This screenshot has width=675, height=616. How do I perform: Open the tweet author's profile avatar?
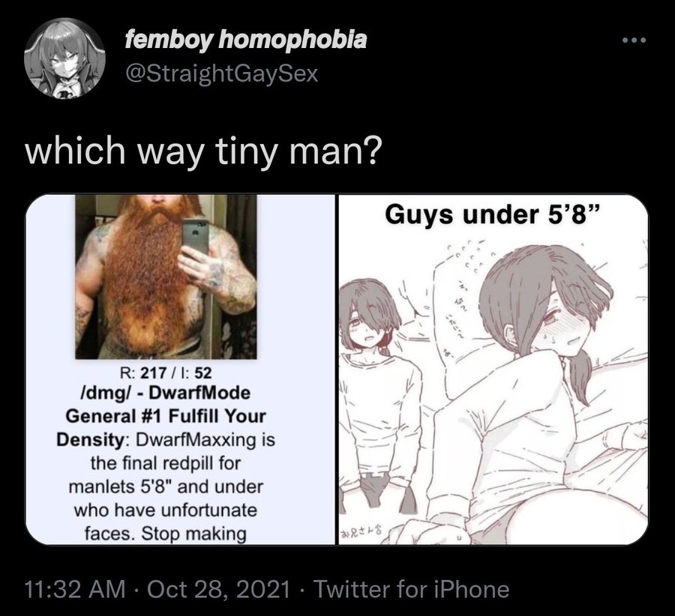[x=65, y=58]
